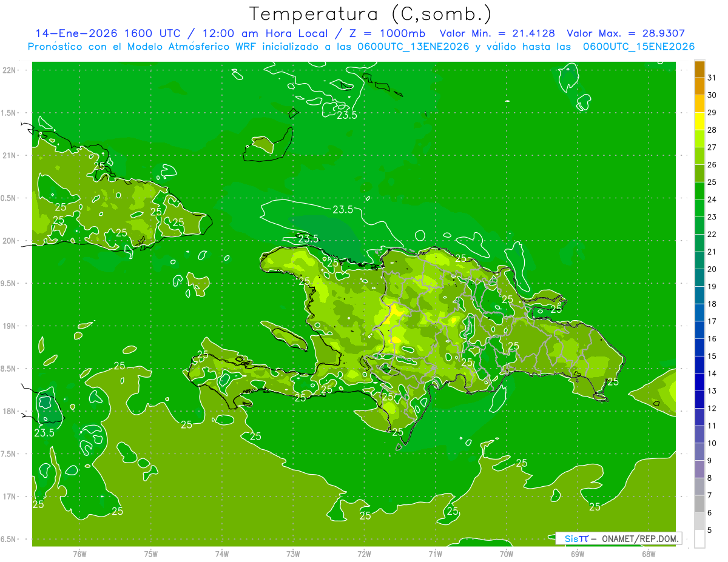Click the '70W' longitude axis label
The width and height of the screenshot is (728, 562).
pos(507,554)
